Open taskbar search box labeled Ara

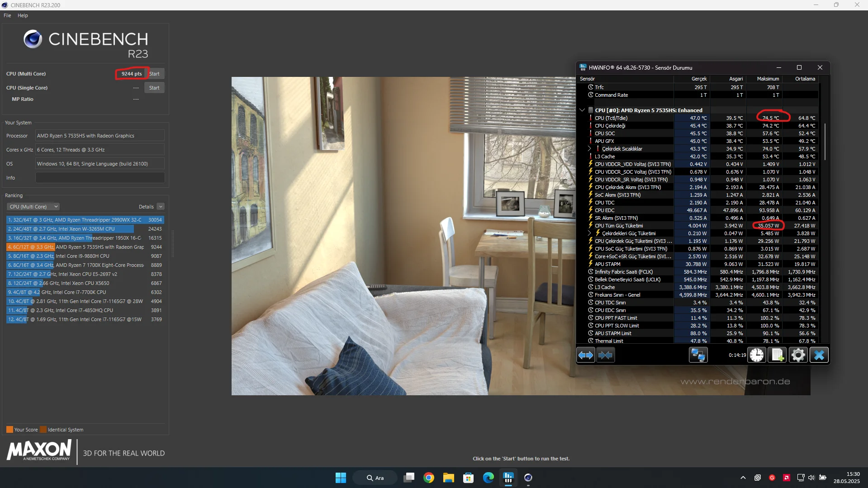375,478
